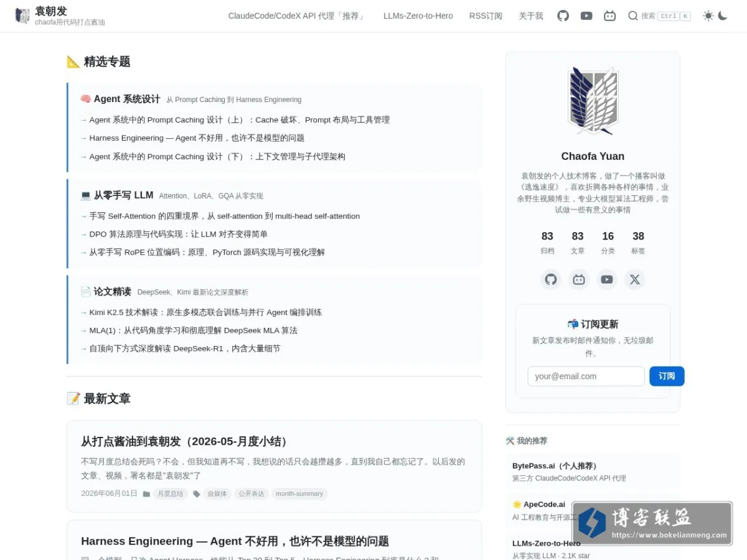Open YouTube round icon under profile stats
Screen dimensions: 747x560
point(607,279)
